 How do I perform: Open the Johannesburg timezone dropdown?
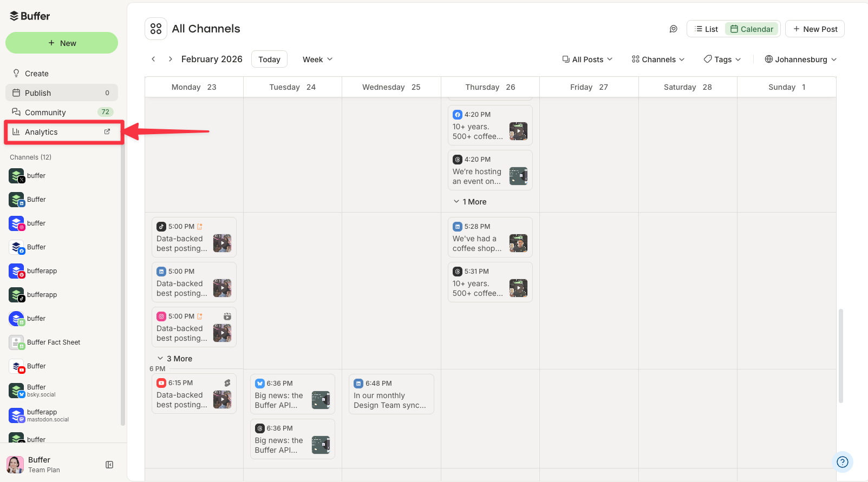point(801,60)
